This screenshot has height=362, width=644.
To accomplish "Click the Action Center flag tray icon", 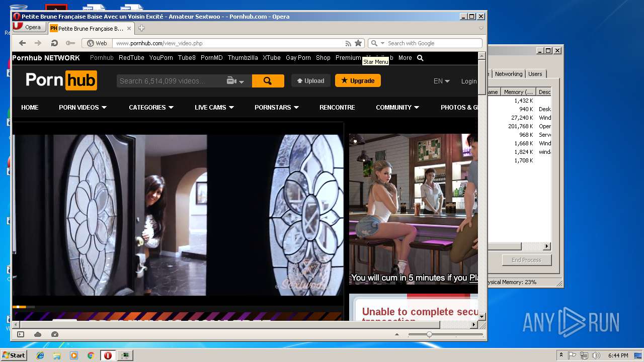I will [x=572, y=355].
